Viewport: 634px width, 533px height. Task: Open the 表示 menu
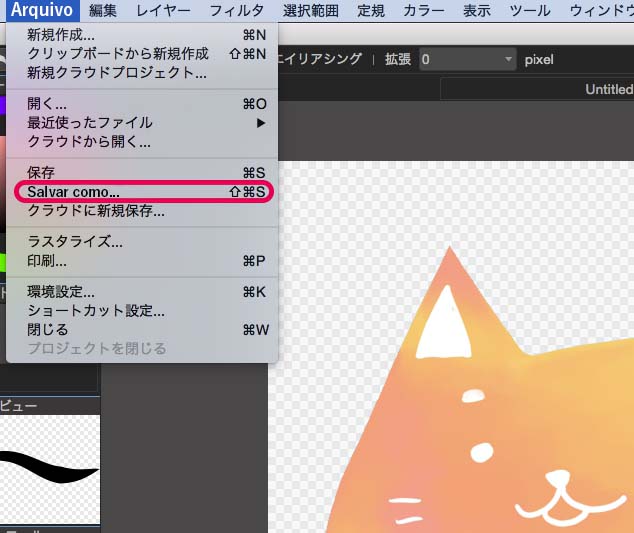477,11
